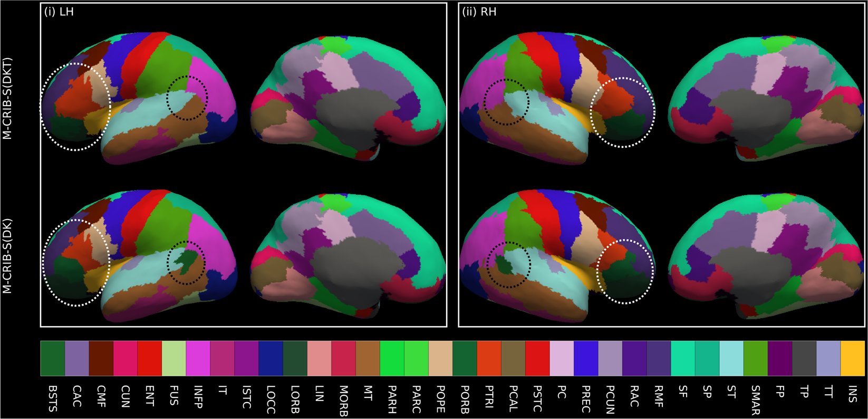Select the PREC color swatch
868x419 pixels.
click(586, 358)
